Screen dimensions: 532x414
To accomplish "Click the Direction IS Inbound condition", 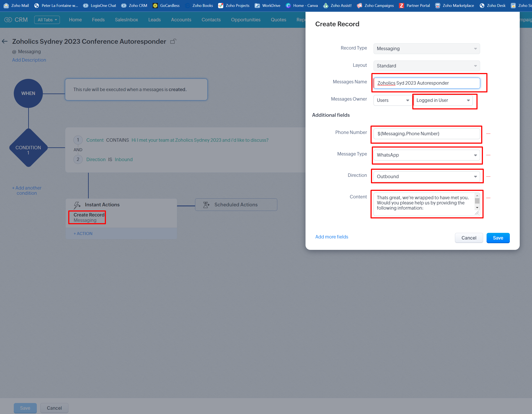I will (109, 159).
